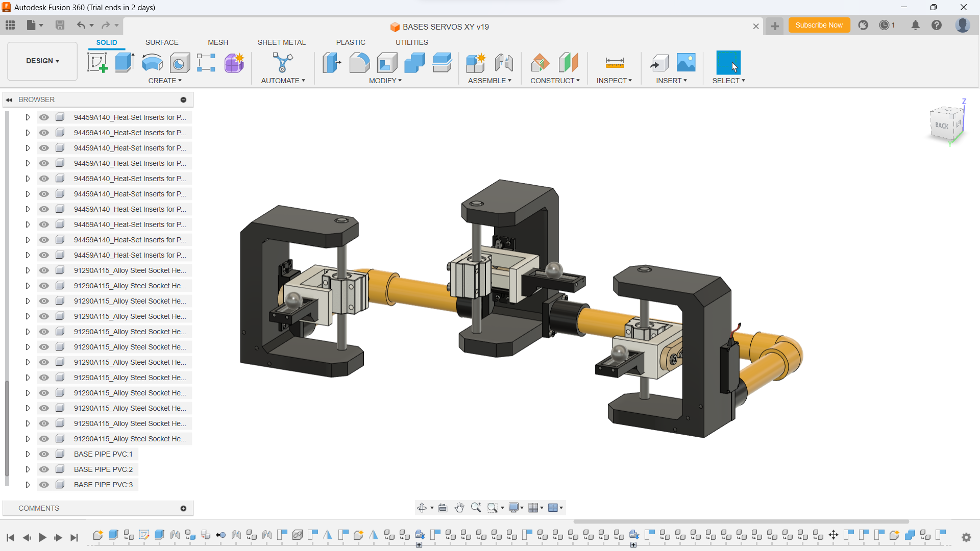The width and height of the screenshot is (980, 551).
Task: Select the Extrude tool icon
Action: (125, 63)
